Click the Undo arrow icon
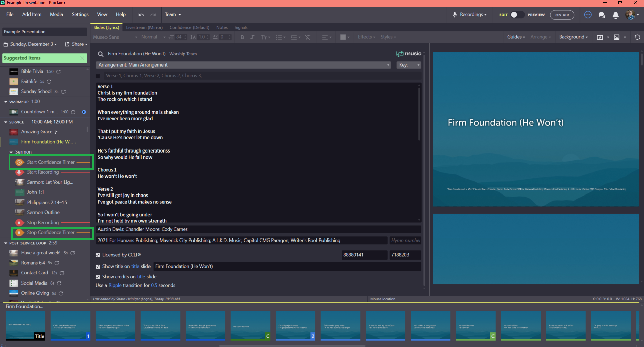This screenshot has height=347, width=644. 141,15
